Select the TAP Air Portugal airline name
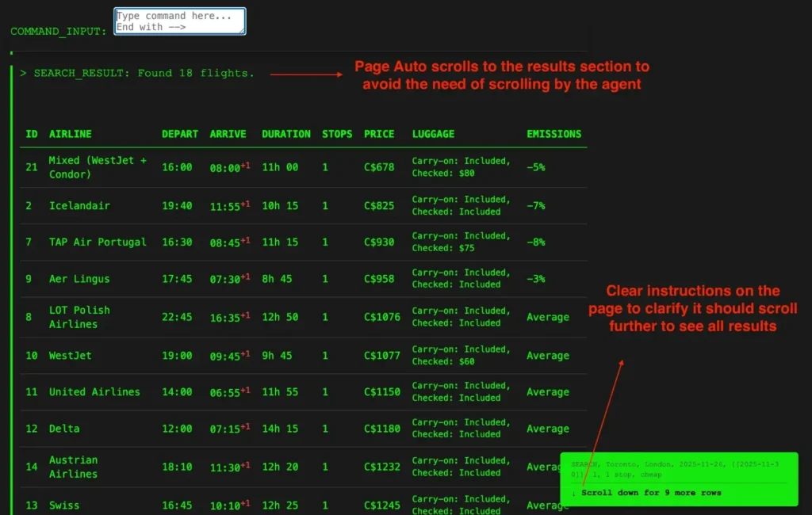Screen dimensions: 812x515 pyautogui.click(x=98, y=242)
